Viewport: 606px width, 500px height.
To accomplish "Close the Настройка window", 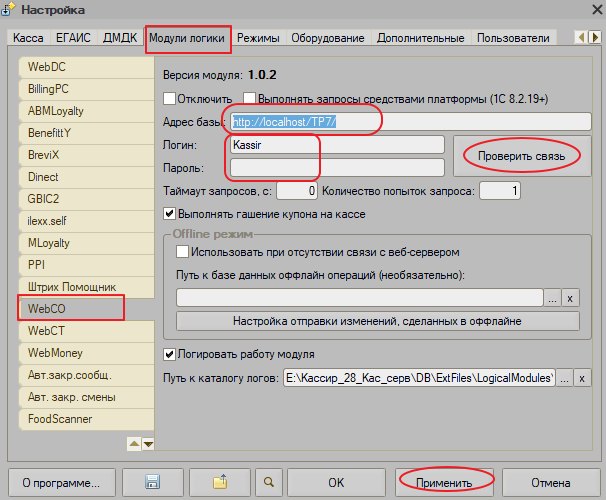I will (x=597, y=10).
